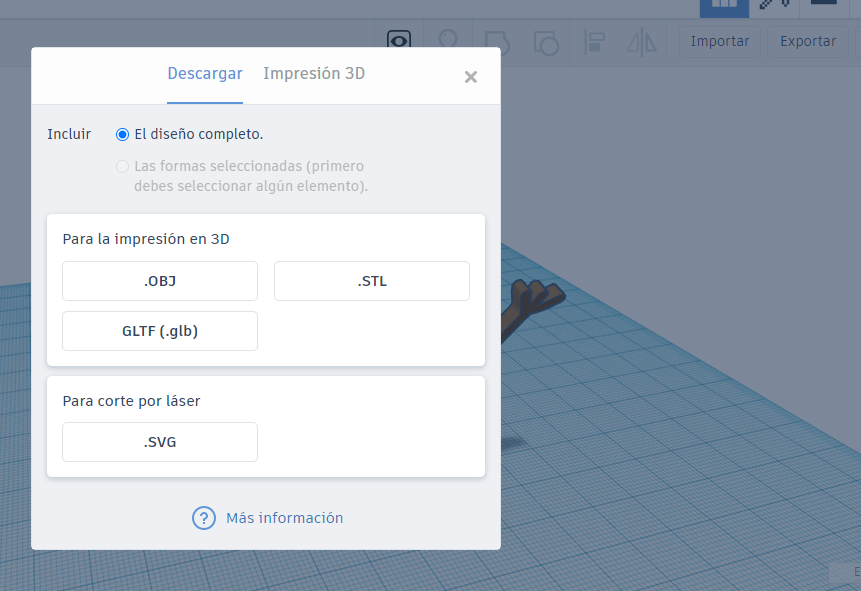Click the Exportar button in toolbar
This screenshot has width=861, height=591.
[x=808, y=42]
